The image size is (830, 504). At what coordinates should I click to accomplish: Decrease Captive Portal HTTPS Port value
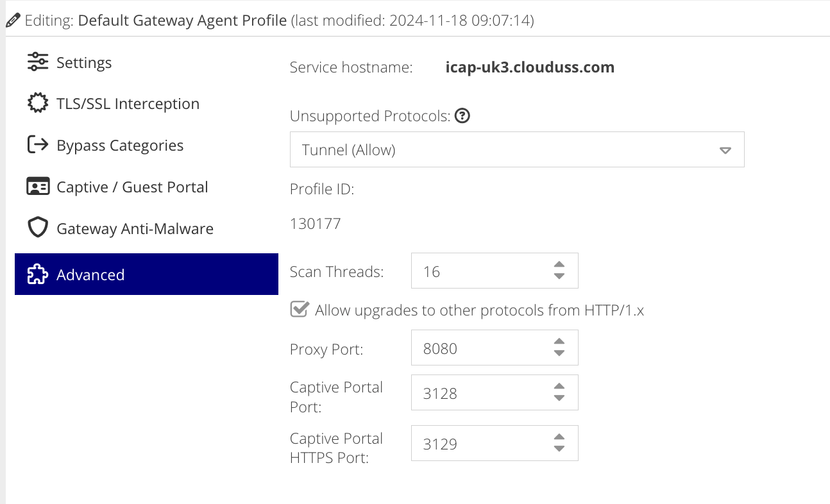(x=559, y=448)
